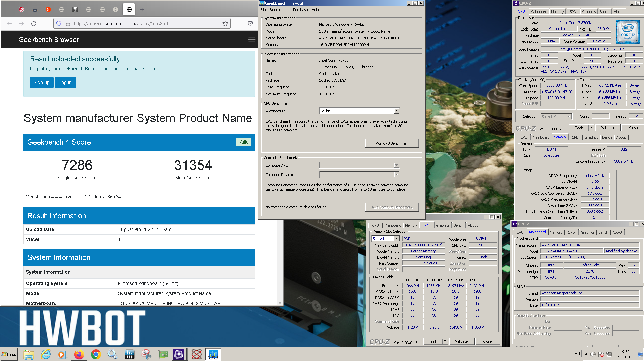Click the 7286 Single-Core Score value
The width and height of the screenshot is (644, 361).
click(x=77, y=165)
